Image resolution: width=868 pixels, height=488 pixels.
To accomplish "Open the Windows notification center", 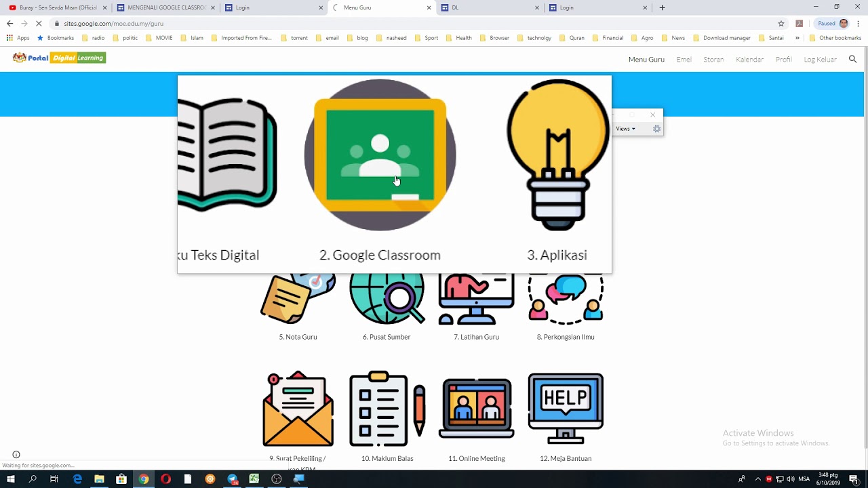I will coord(854,479).
